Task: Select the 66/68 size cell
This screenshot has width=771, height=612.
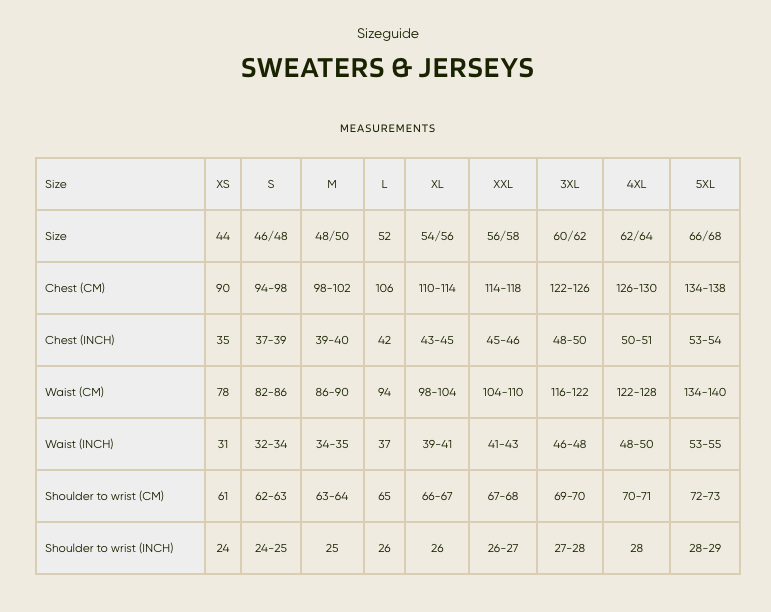Action: point(705,236)
